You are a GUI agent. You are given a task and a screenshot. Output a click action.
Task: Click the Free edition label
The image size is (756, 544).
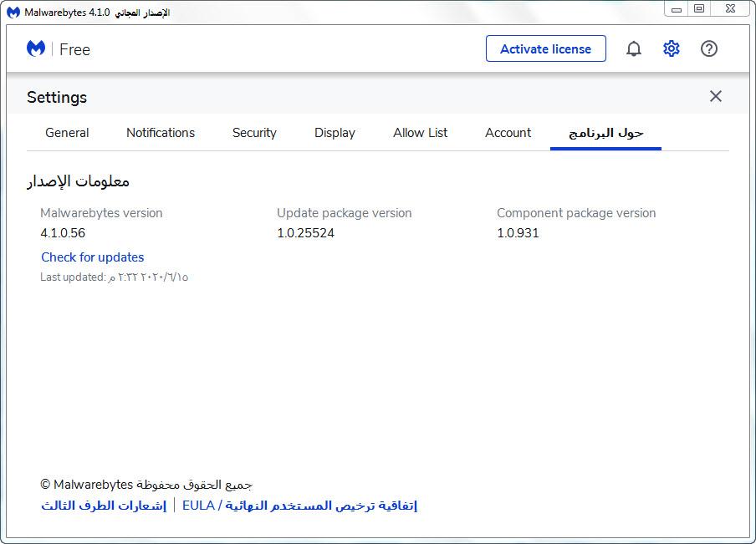[x=74, y=49]
